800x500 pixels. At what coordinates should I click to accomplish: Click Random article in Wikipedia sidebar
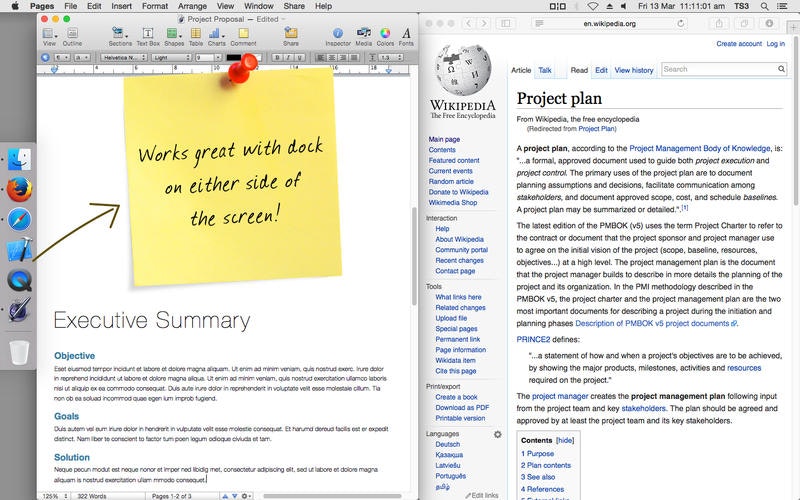click(x=451, y=182)
